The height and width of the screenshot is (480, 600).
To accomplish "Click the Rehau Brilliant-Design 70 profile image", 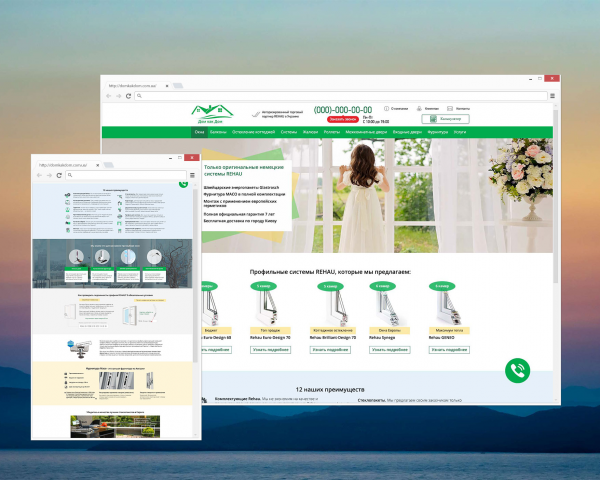I will [337, 309].
